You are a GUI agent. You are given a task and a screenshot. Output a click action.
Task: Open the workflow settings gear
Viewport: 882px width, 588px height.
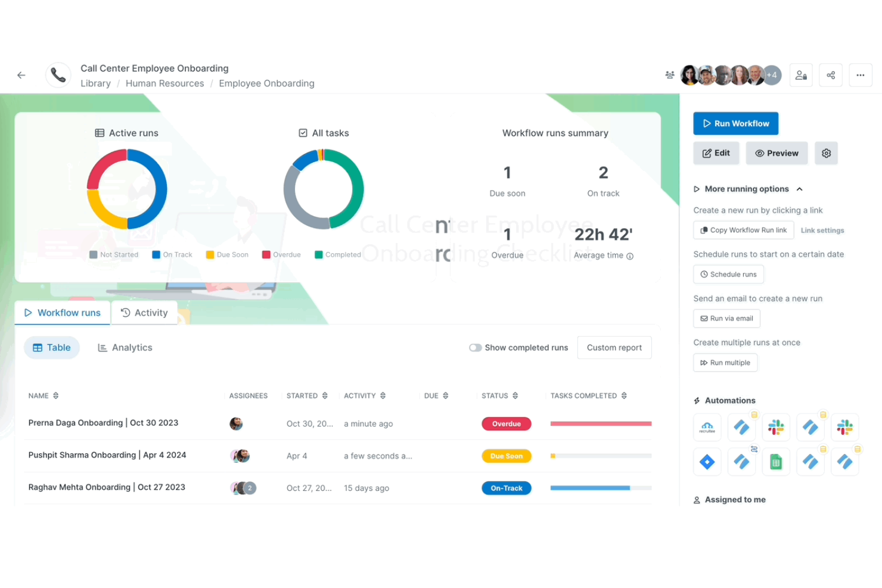click(826, 153)
